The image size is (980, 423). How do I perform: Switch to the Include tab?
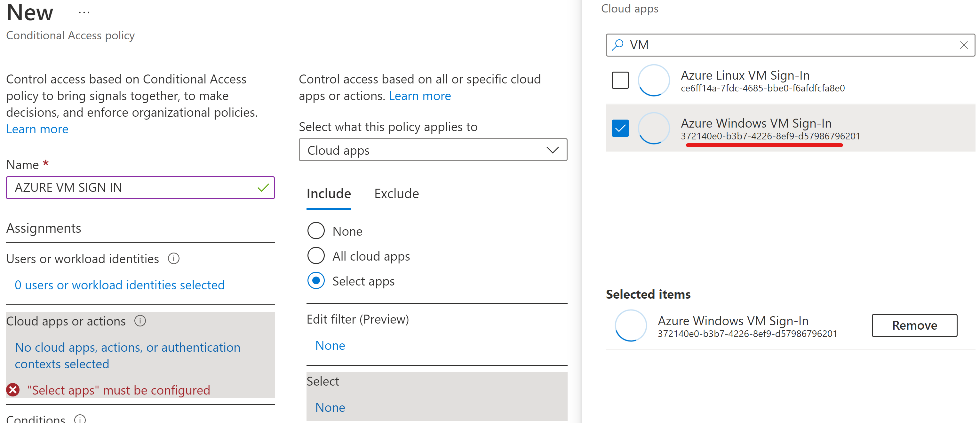[x=329, y=193]
